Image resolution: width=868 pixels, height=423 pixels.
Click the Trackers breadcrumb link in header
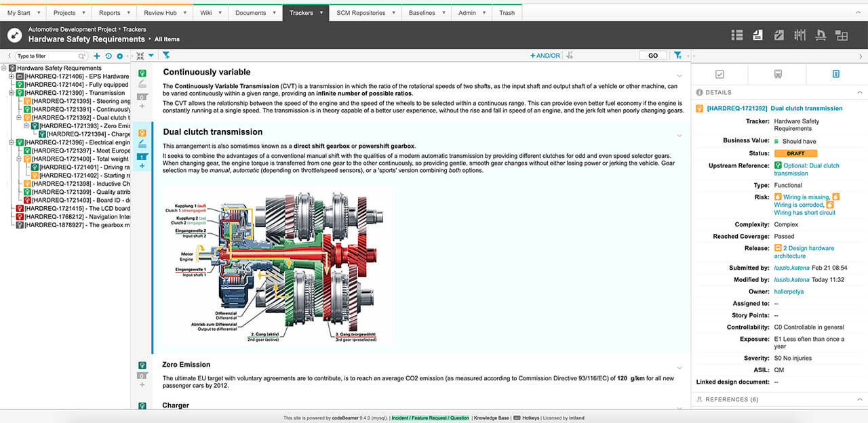point(134,29)
